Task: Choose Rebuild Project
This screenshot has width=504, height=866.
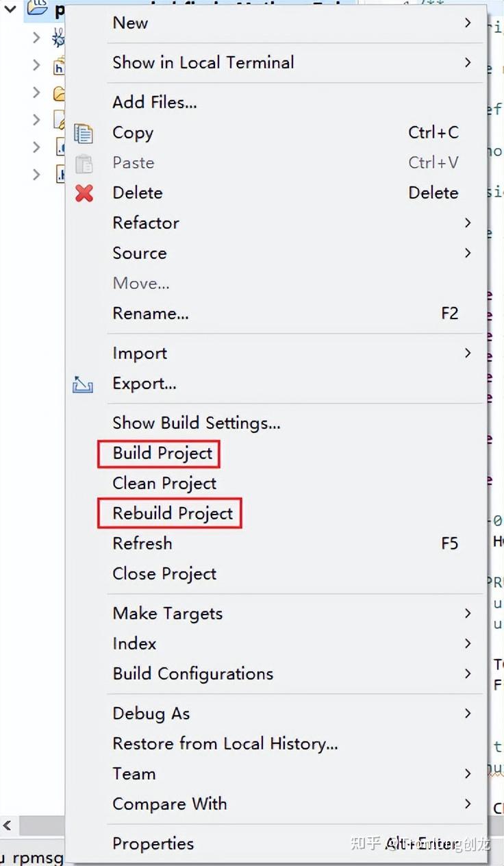Action: (x=173, y=514)
